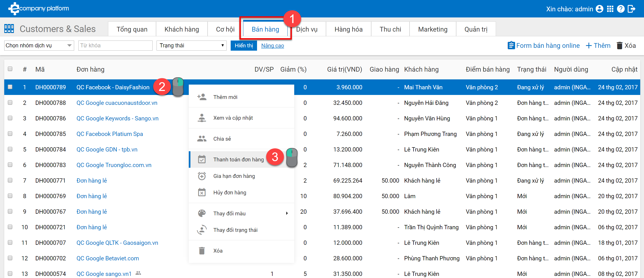This screenshot has width=644, height=278.
Task: Click the Khách hàng column header
Action: (x=421, y=69)
